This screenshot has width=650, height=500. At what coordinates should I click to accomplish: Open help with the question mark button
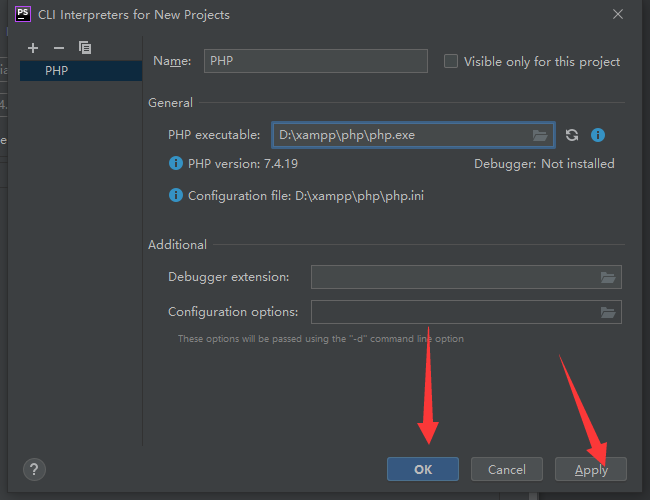(34, 469)
